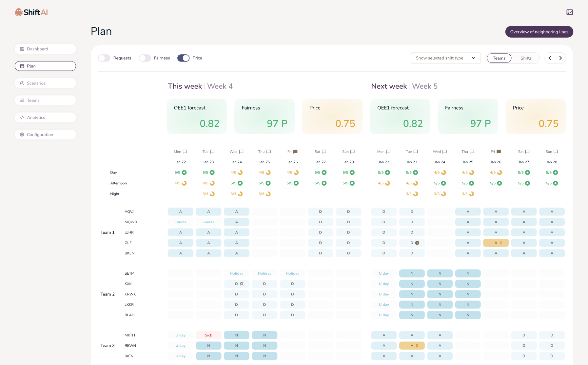Click the This week Price 0.75 card
Screen dimensions: 588x365
click(332, 117)
